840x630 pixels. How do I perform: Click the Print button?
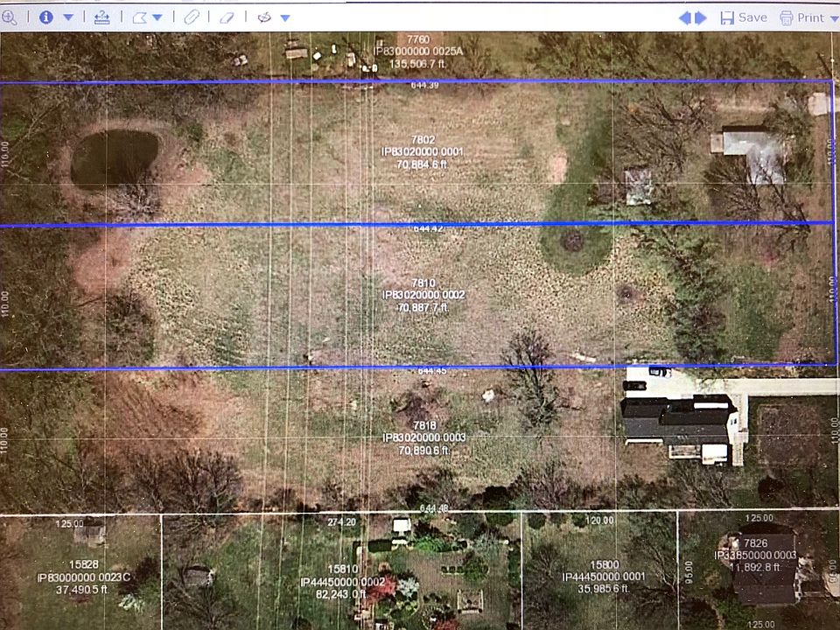(801, 17)
